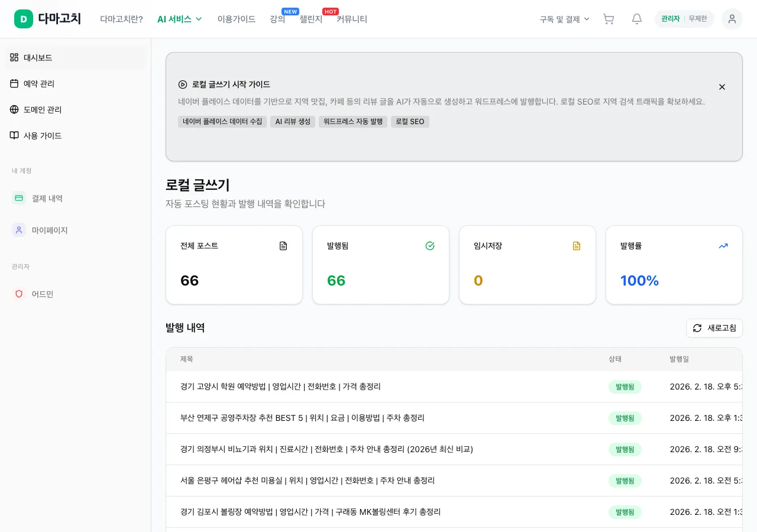Expand the AI 서비스 dropdown menu
This screenshot has width=757, height=532.
click(x=180, y=19)
